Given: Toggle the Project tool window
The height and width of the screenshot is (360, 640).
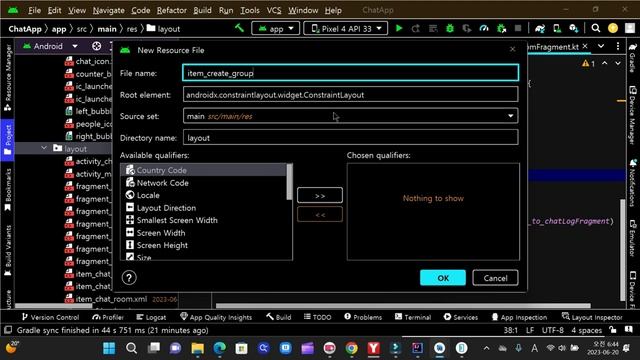Looking at the screenshot, I should pos(7,139).
